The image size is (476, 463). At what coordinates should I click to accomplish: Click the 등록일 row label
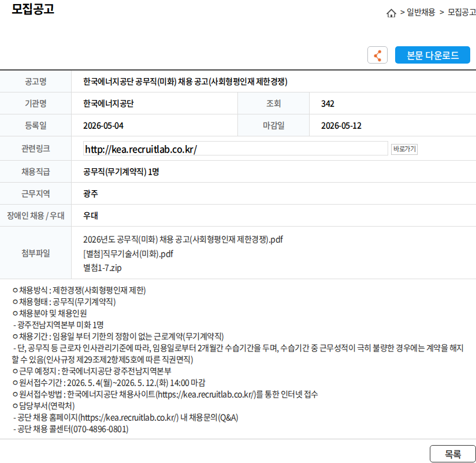tap(35, 125)
